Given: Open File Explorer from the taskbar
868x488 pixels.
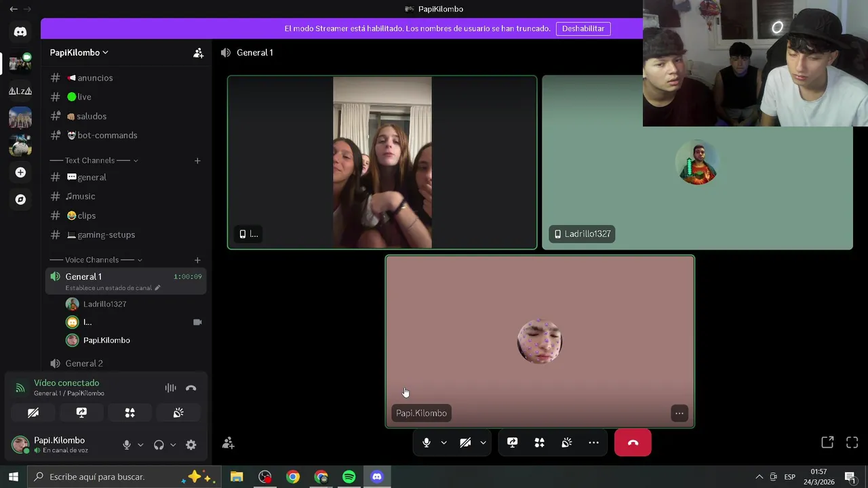Looking at the screenshot, I should click(x=237, y=477).
